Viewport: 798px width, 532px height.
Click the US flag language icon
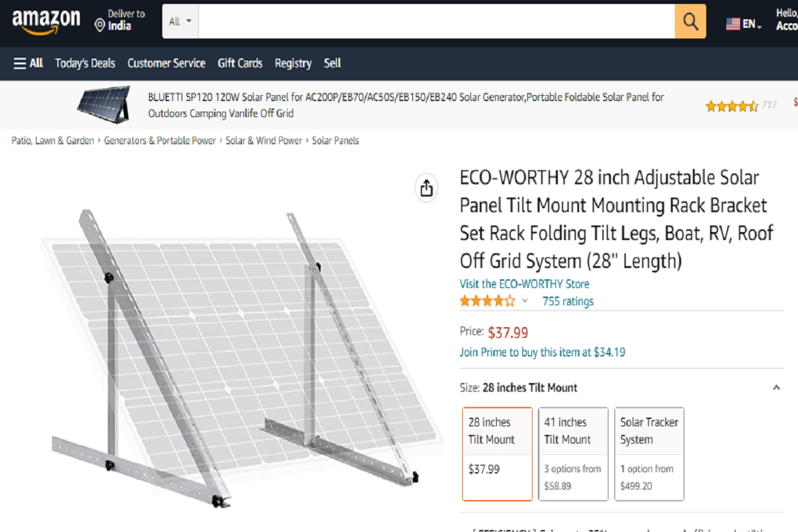(x=731, y=21)
